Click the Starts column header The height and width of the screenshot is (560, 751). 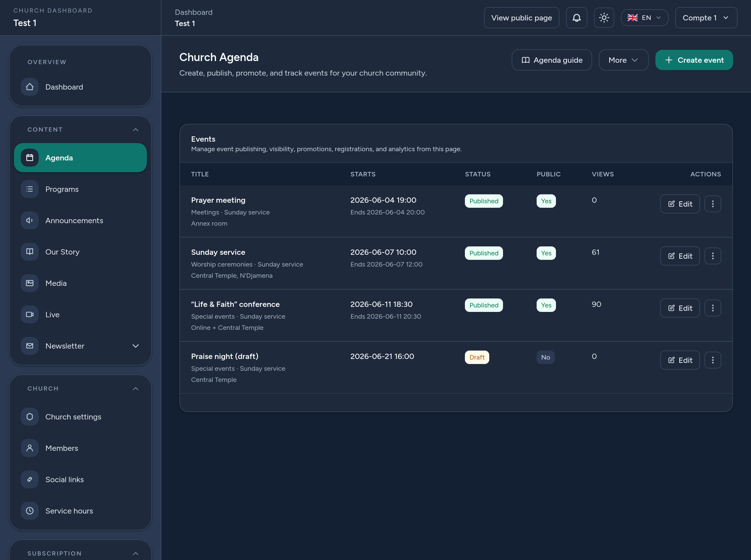363,174
